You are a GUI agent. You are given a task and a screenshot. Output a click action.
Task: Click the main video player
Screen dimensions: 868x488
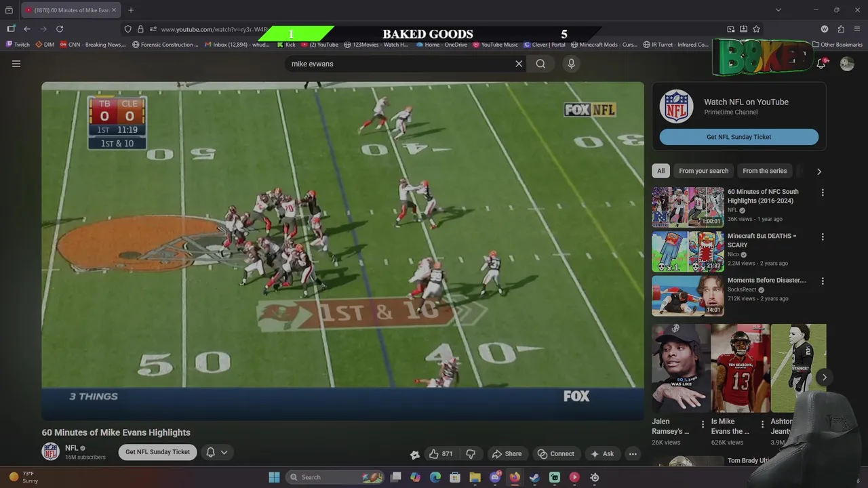click(x=342, y=251)
